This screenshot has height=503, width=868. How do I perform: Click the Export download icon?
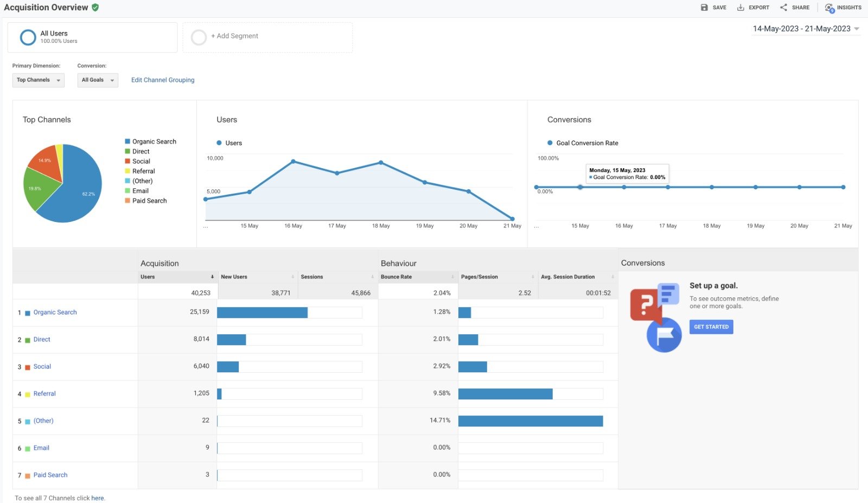pyautogui.click(x=741, y=8)
